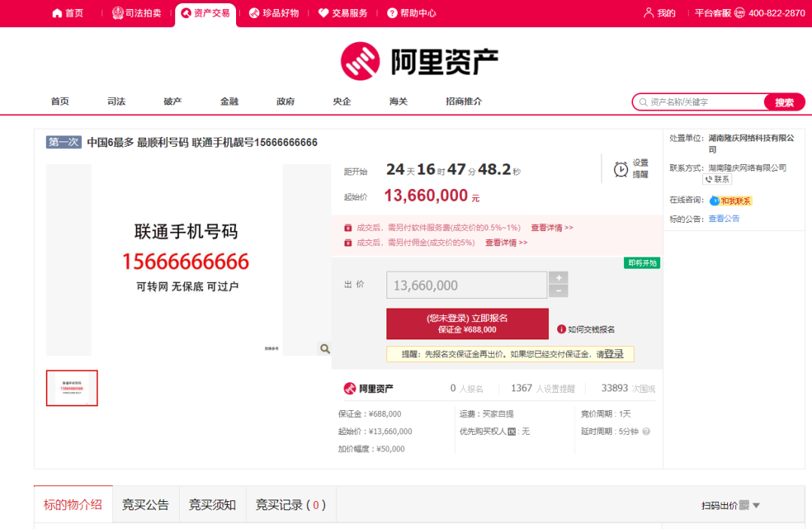Click magnifier icon on product image
Screen dimensions: 812x529
[325, 348]
